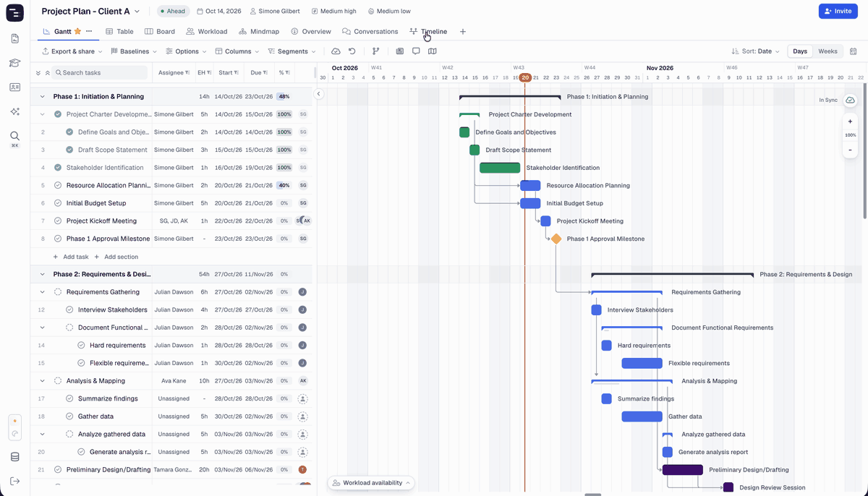Open the Options dropdown
This screenshot has height=496, width=868.
coord(187,51)
